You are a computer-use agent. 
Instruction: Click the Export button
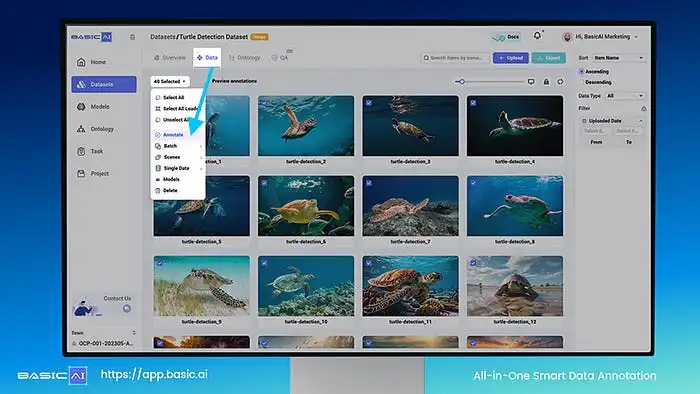[x=549, y=58]
